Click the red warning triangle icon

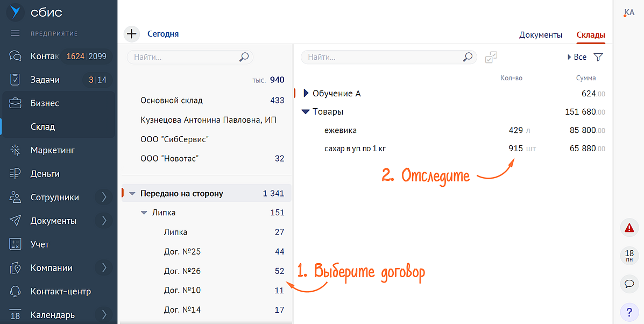629,228
